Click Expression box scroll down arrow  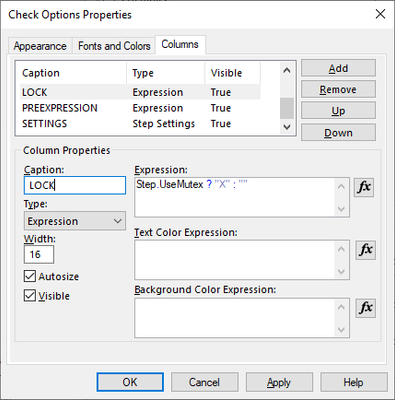click(x=341, y=209)
